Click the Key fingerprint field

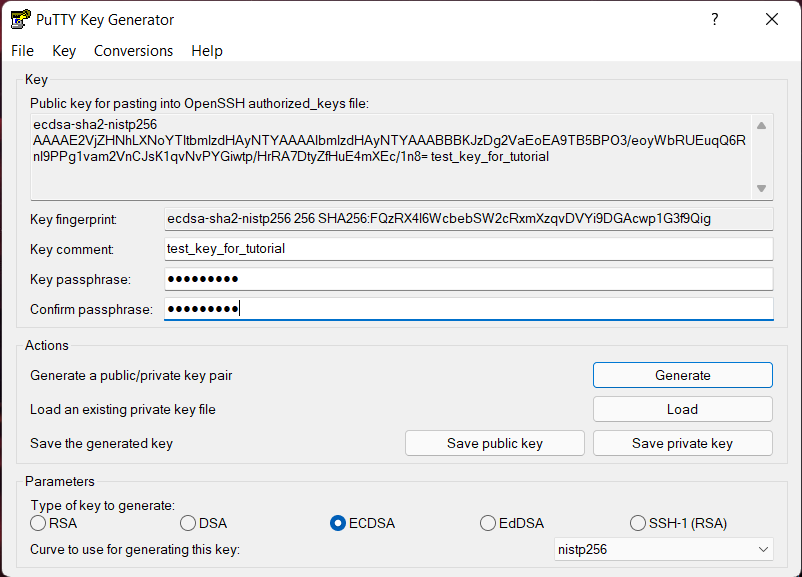click(x=469, y=219)
